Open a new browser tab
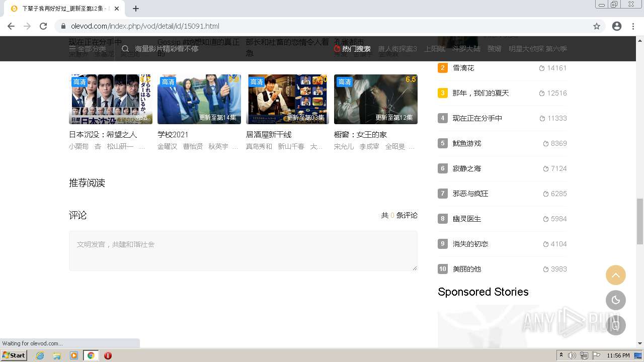This screenshot has width=644, height=362. (136, 9)
